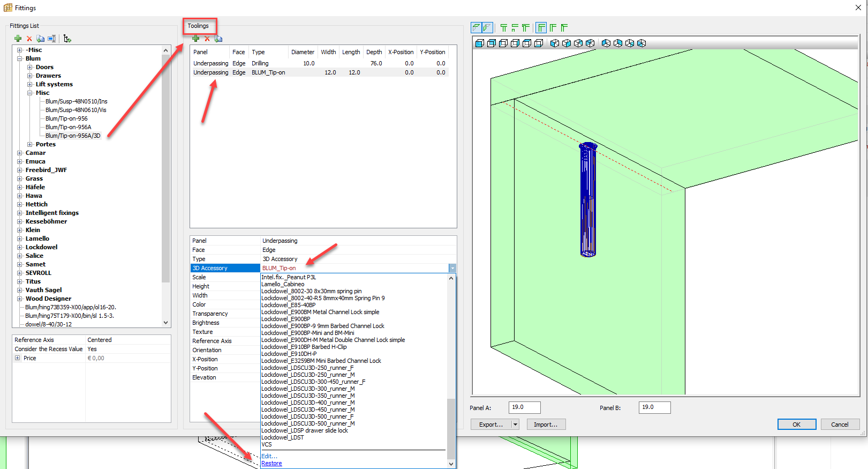Click the add tree group icon
Image resolution: width=868 pixels, height=469 pixels.
(x=67, y=39)
